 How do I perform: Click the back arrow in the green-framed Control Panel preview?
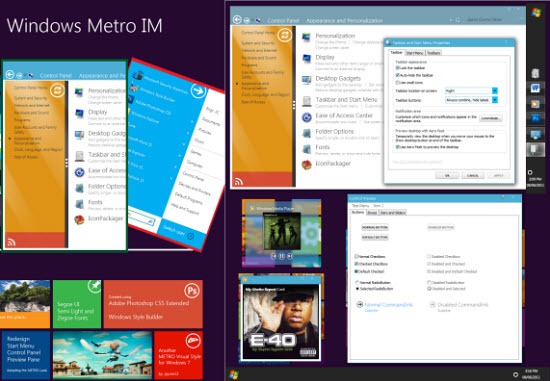(10, 75)
